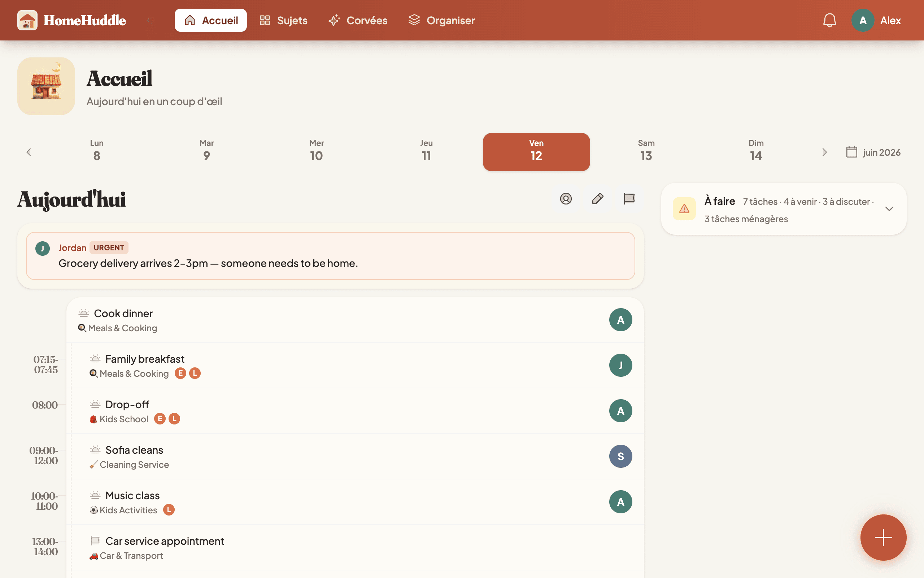Image resolution: width=924 pixels, height=578 pixels.
Task: Click the Kids Activities topic label
Action: pyautogui.click(x=128, y=510)
